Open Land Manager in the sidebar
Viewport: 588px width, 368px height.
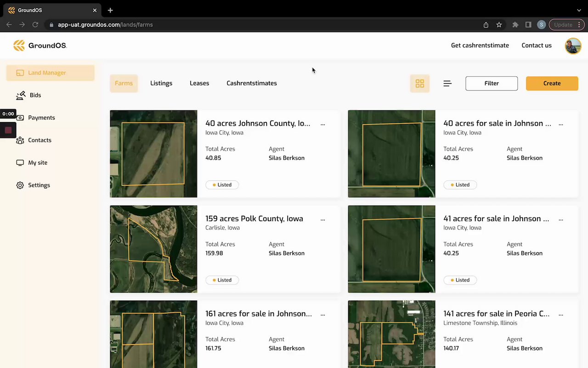point(50,73)
